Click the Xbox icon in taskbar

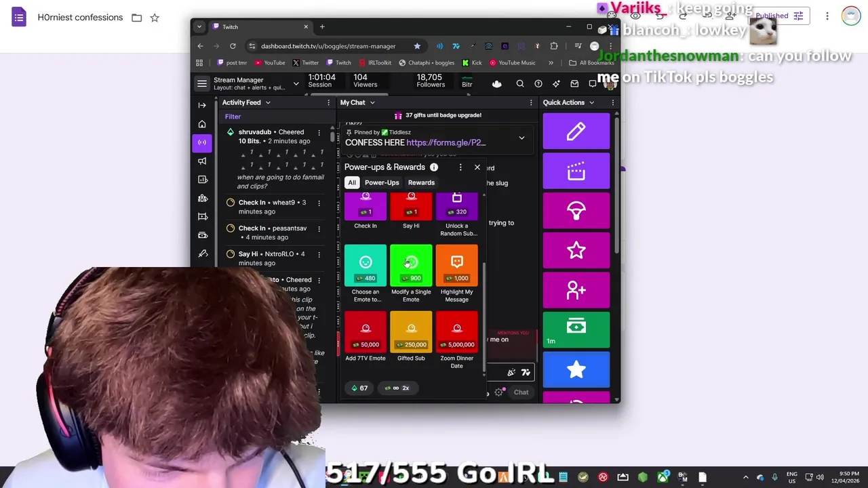[x=662, y=477]
